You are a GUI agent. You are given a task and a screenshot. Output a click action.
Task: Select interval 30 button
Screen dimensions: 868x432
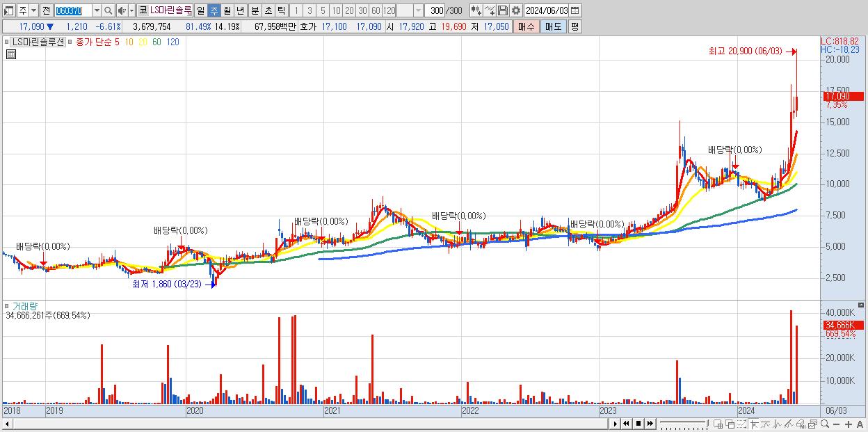pos(362,10)
